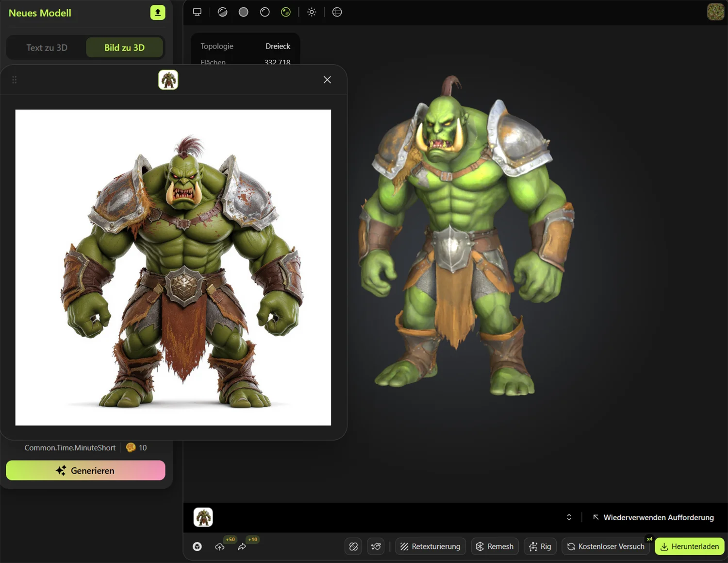Click the orc thumbnail in prompt bar
728x563 pixels.
point(203,517)
